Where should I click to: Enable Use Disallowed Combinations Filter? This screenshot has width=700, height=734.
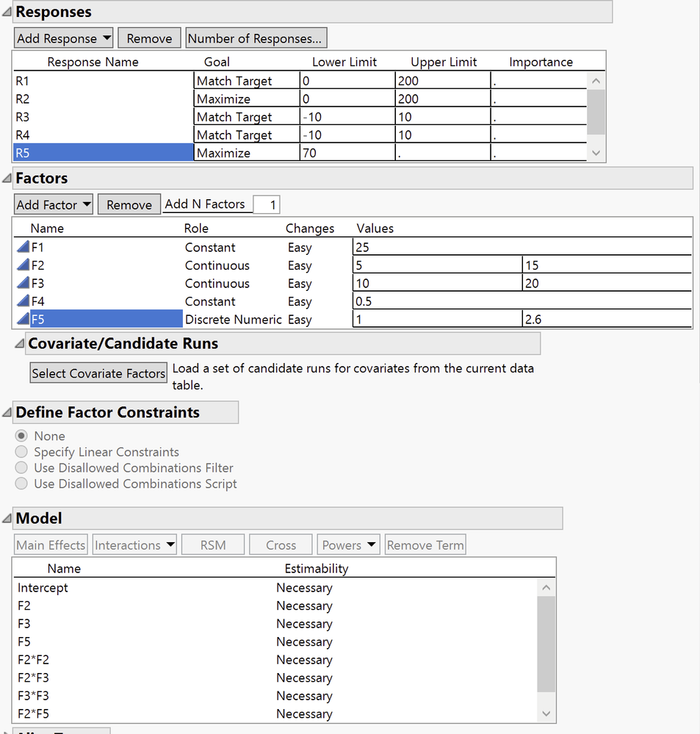[21, 468]
